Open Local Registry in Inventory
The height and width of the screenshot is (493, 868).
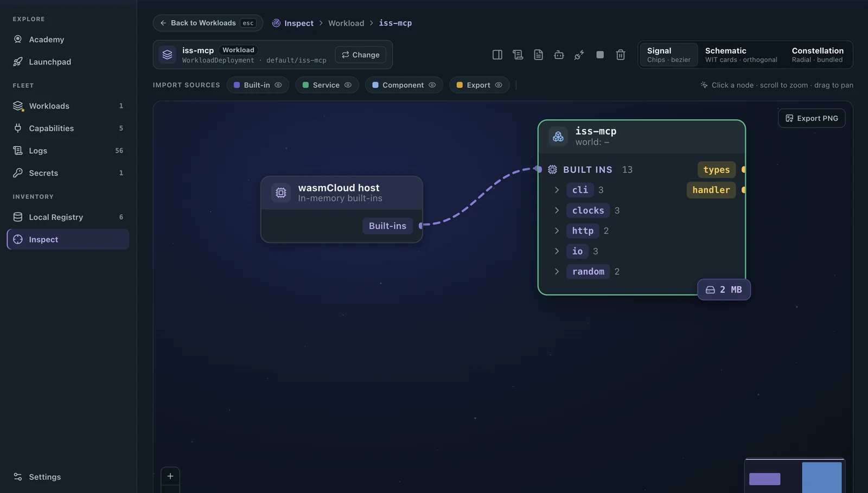68,217
